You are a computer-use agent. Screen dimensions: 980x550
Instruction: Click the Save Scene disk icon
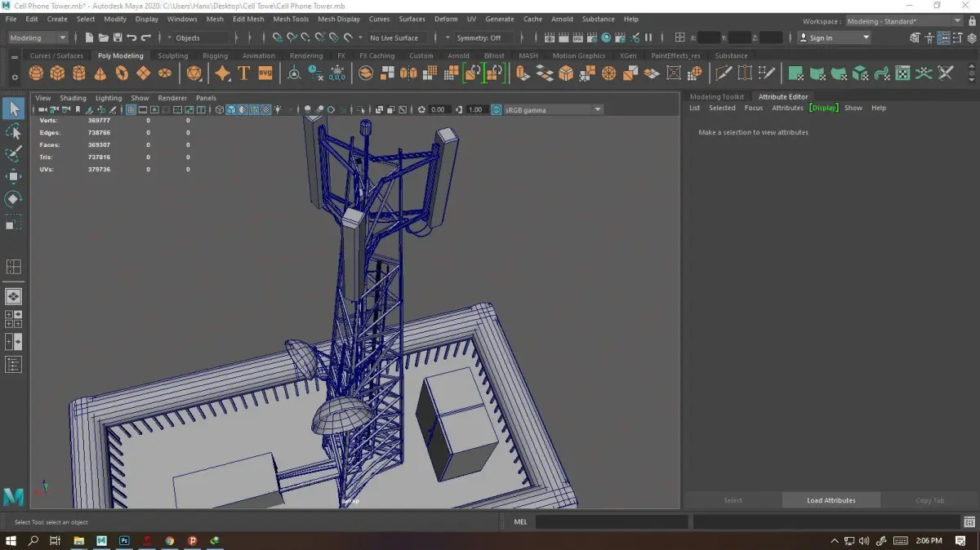click(118, 38)
